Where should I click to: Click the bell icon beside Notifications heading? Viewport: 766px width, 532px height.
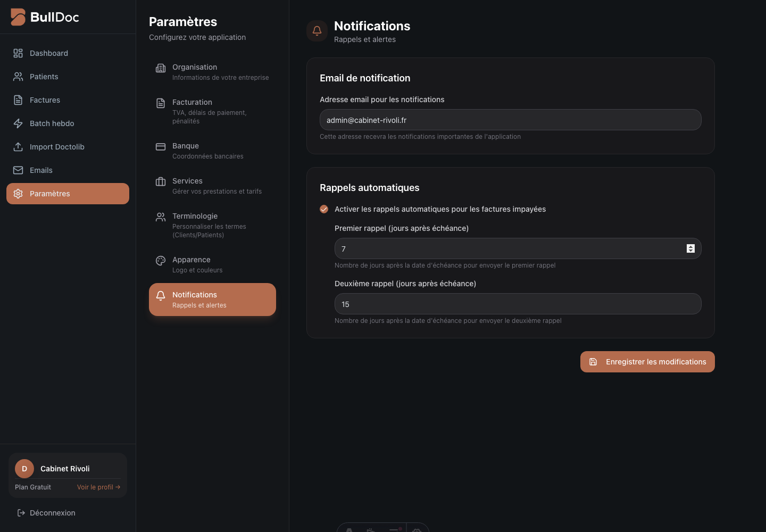point(317,31)
